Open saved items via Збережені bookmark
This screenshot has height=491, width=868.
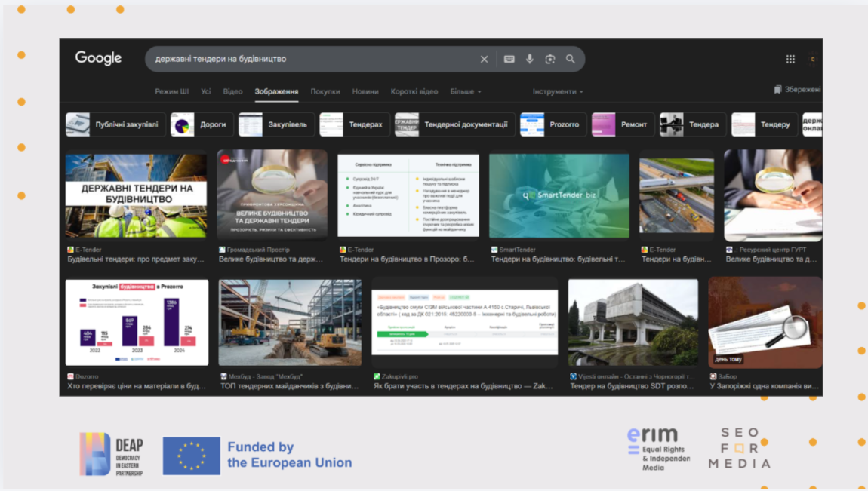[797, 90]
